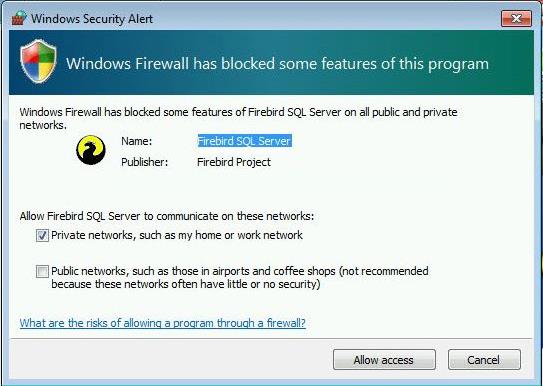543x386 pixels.
Task: Enable the Public networks checkbox
Action: point(42,271)
